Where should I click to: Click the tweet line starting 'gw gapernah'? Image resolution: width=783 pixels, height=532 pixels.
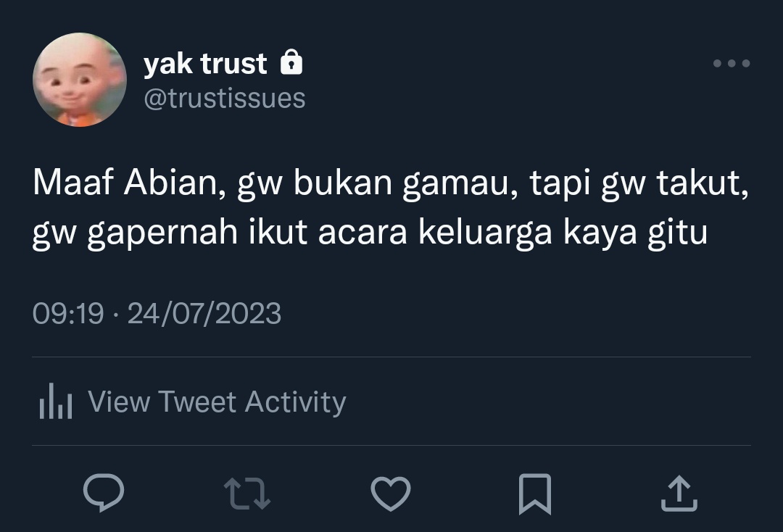[370, 233]
